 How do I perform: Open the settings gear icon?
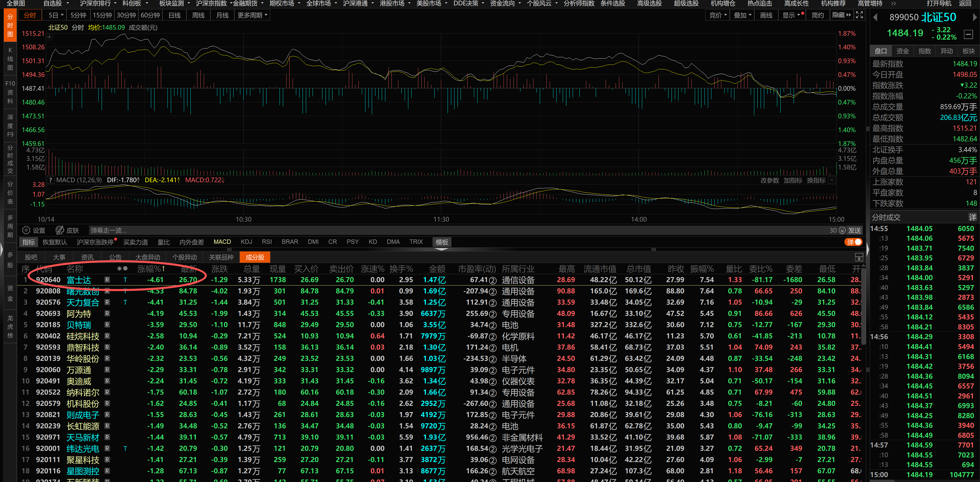(26, 230)
